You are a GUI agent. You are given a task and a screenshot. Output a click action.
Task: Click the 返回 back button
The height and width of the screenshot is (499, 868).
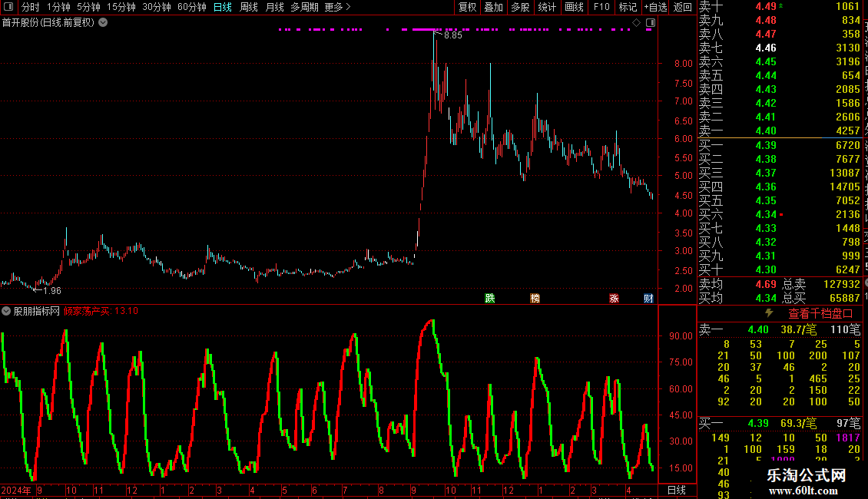click(x=683, y=7)
